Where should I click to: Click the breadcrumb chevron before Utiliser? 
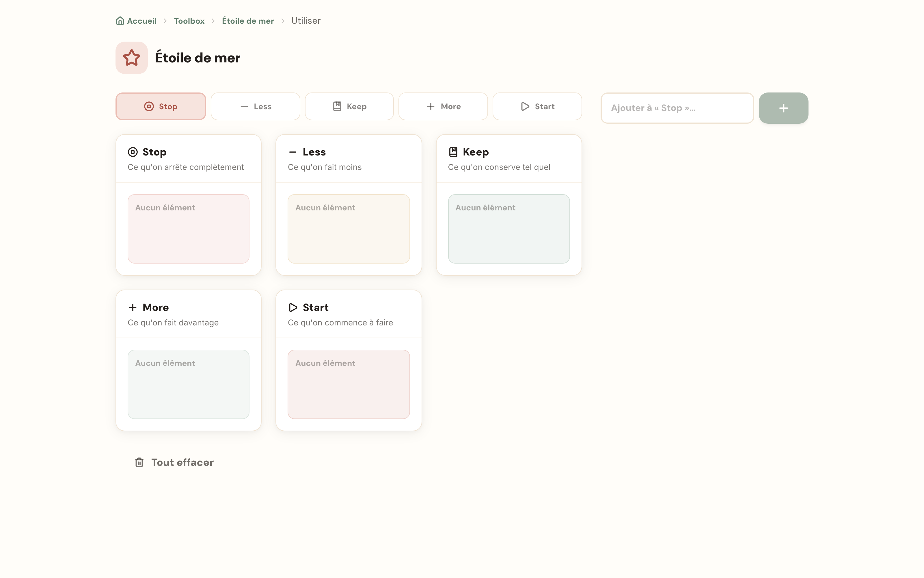[x=283, y=21]
